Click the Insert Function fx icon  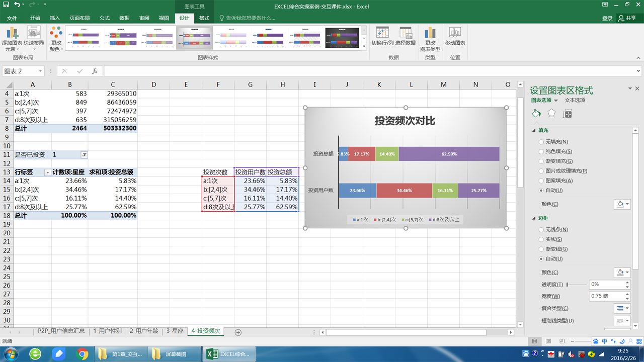(94, 71)
